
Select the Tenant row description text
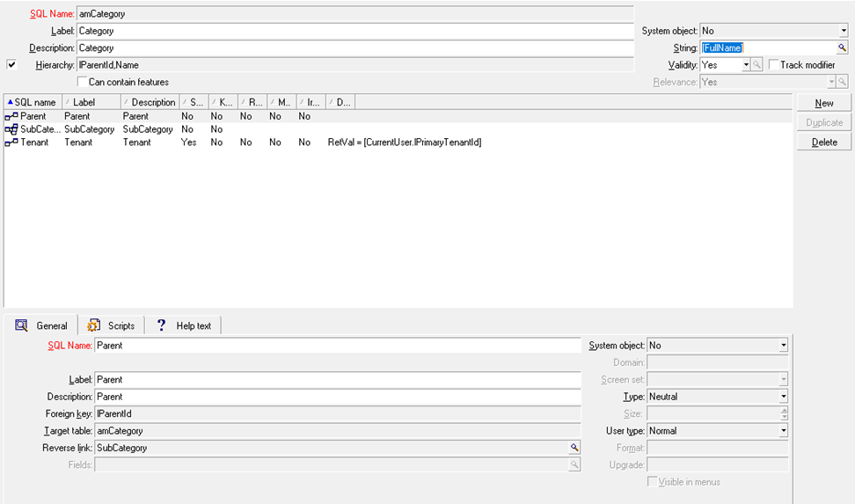(x=136, y=142)
